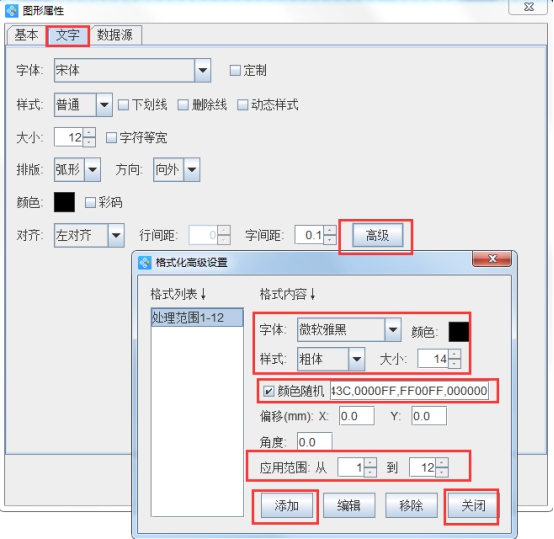Click the 偏移 Y 0.0 field
This screenshot has height=539, width=554.
[429, 416]
